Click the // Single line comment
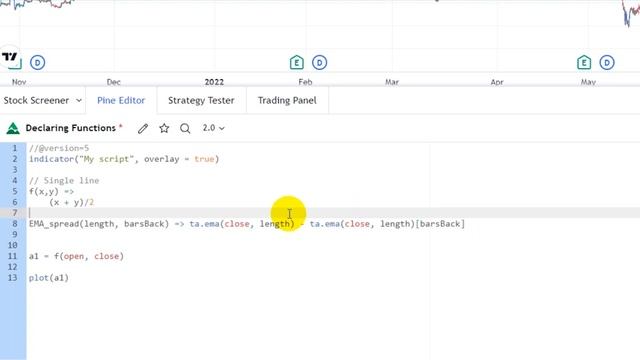This screenshot has height=360, width=640. click(64, 180)
